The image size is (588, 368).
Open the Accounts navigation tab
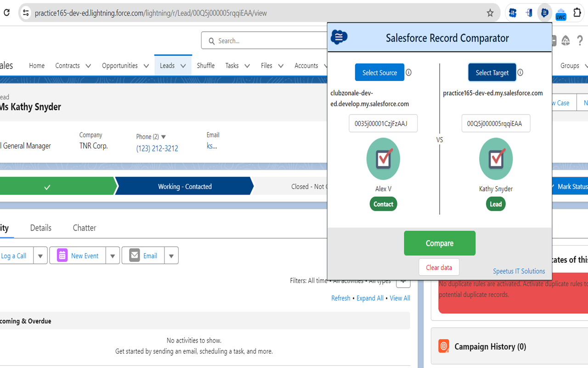point(306,66)
